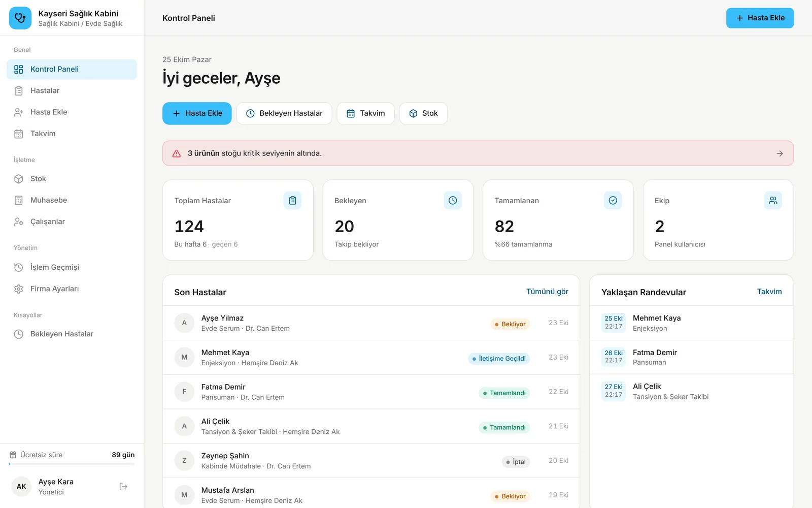
Task: Open Firma Ayarları in the sidebar
Action: (x=72, y=289)
